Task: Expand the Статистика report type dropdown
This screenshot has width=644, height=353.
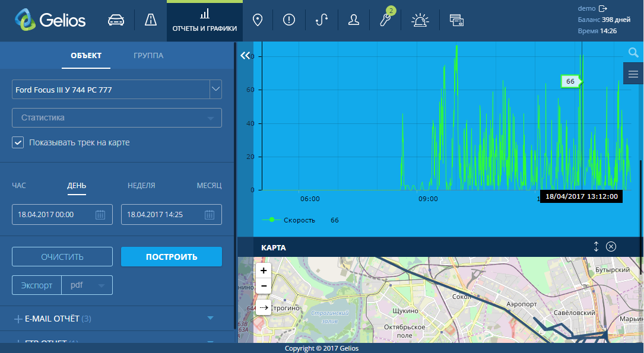Action: 117,117
